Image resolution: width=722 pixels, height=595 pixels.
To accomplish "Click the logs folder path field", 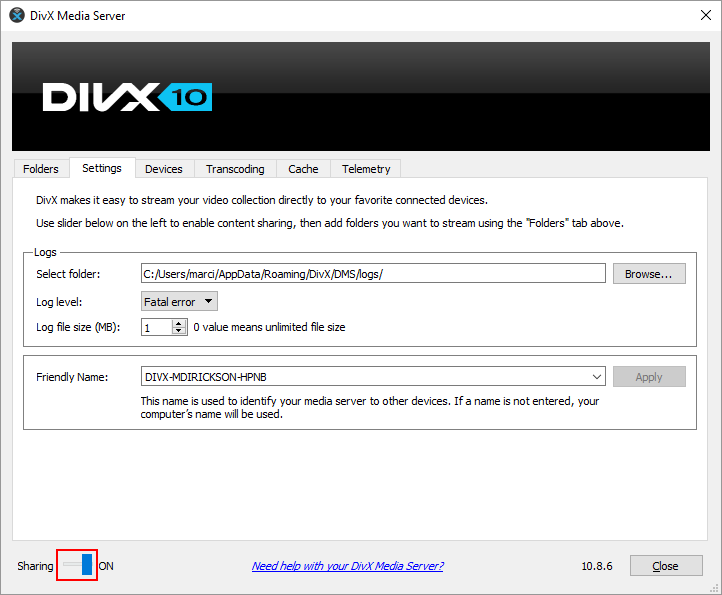I will click(373, 274).
